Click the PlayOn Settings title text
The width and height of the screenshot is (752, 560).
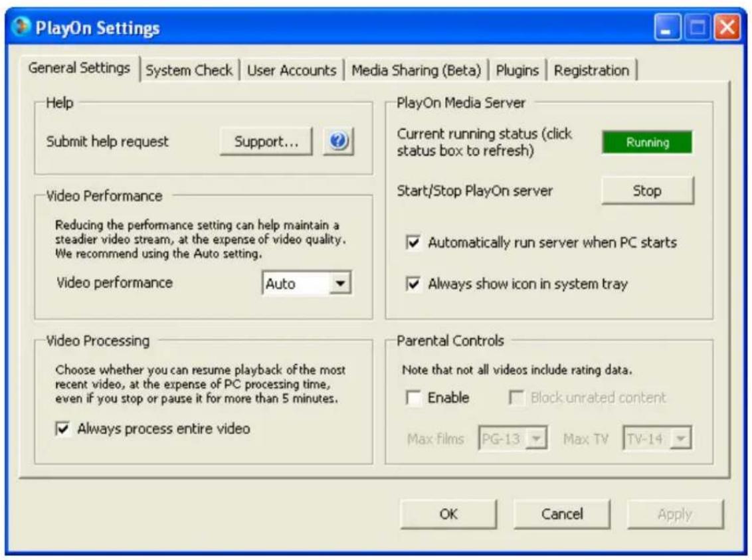(x=98, y=28)
